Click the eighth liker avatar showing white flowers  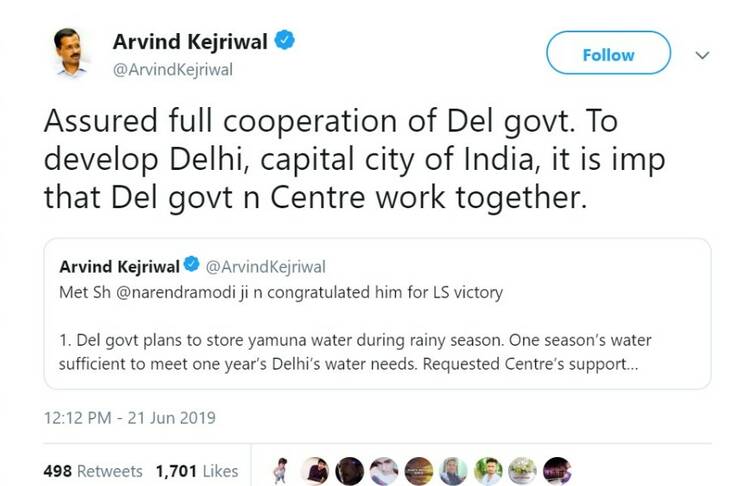[x=521, y=470]
